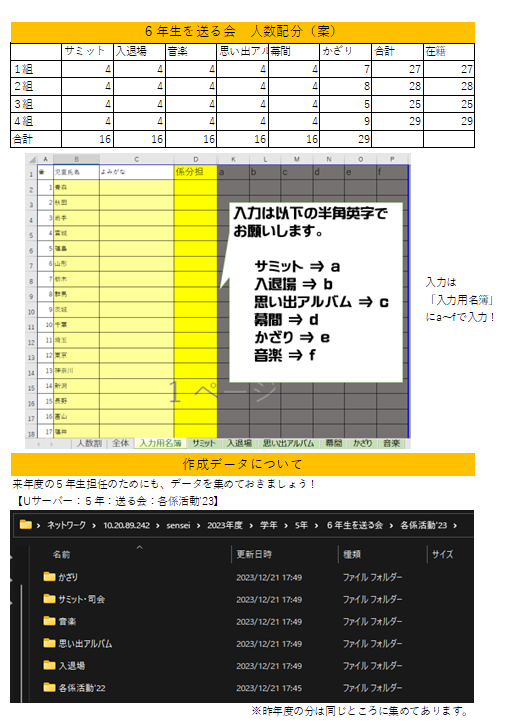Sort by the 種類 column header
Viewport: 505px width, 723px height.
click(352, 554)
